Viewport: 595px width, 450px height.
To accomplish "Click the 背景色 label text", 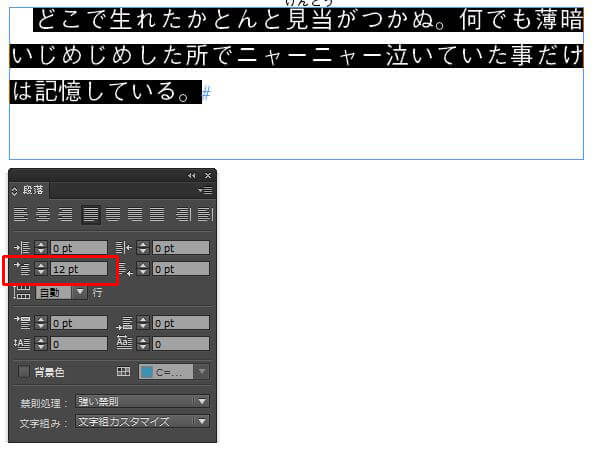I will [49, 372].
